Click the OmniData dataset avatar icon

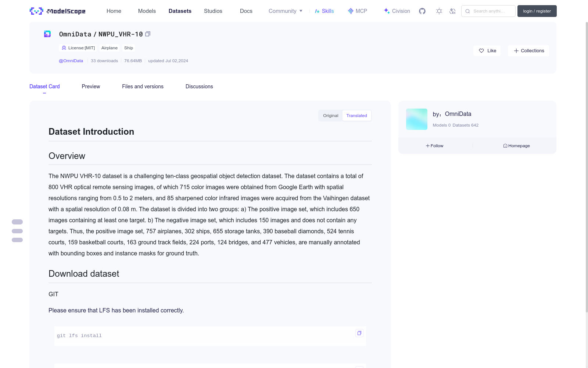[x=47, y=34]
